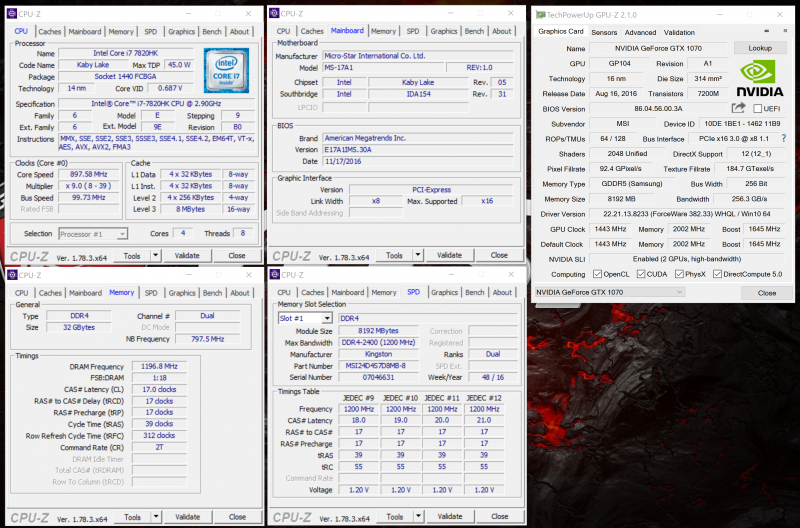Screen dimensions: 800x528
Task: Click the processor Name field Intel Core i7 7820HK
Action: pyautogui.click(x=126, y=53)
